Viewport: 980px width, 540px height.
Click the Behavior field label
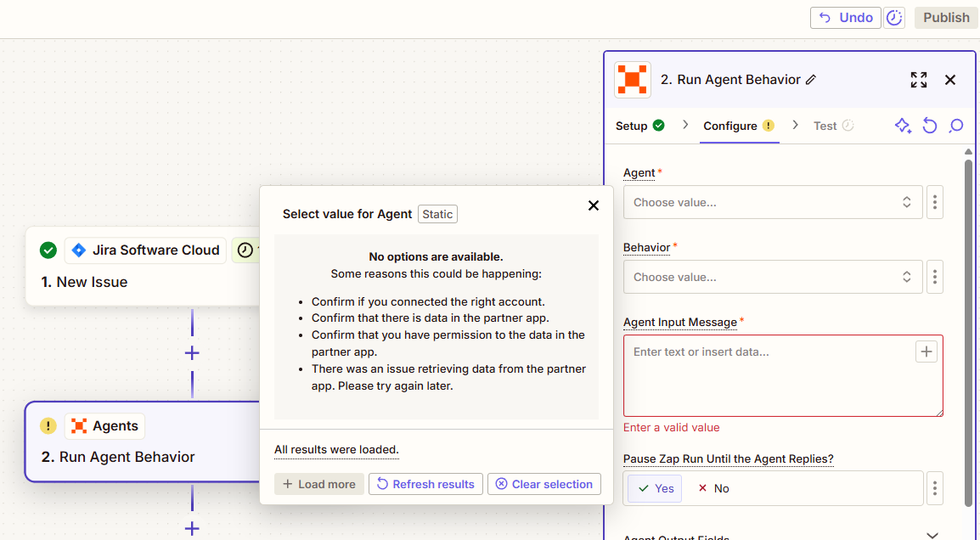click(646, 248)
